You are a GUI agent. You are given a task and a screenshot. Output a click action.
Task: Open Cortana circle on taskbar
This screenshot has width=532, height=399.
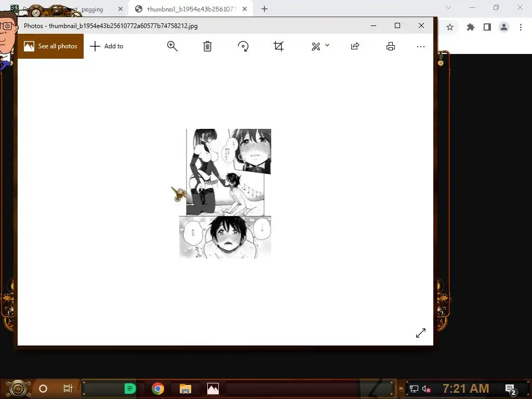(x=43, y=389)
